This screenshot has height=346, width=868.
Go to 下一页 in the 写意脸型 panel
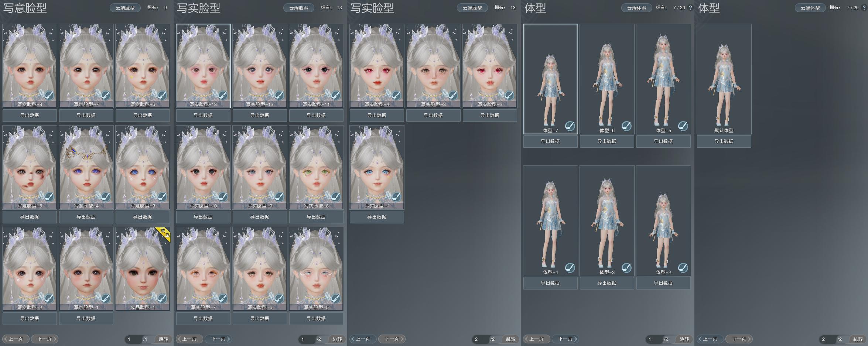click(45, 339)
